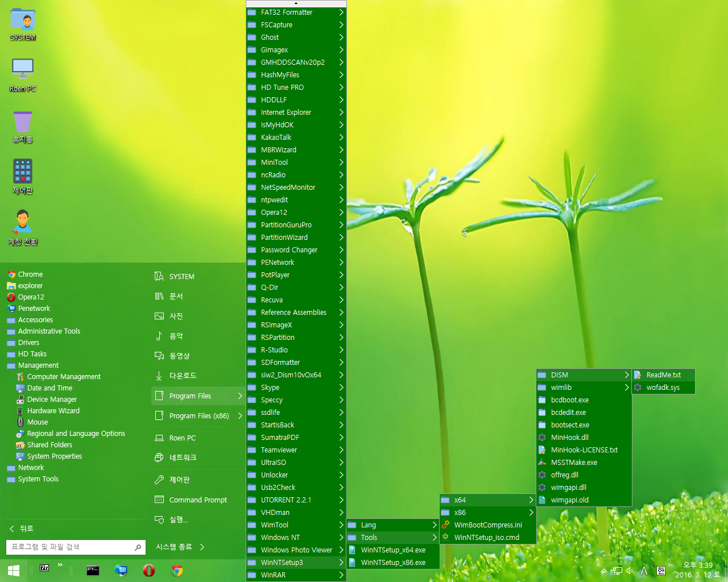Open the WinRAR folder entry
The width and height of the screenshot is (728, 582).
296,575
